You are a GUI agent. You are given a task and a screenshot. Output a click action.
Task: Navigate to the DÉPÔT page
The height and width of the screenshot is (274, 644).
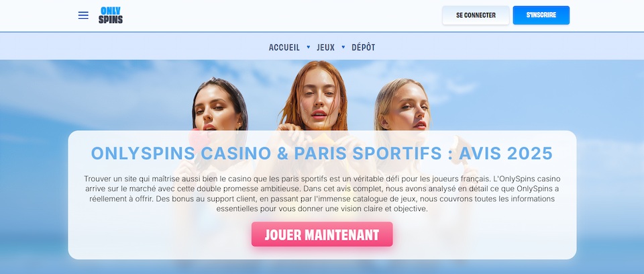364,47
